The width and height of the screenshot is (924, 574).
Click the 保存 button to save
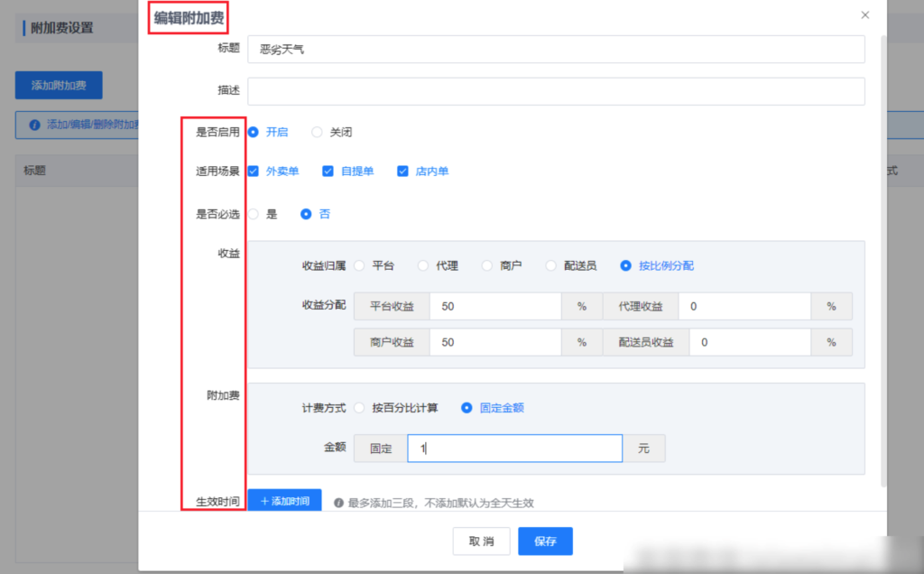545,541
